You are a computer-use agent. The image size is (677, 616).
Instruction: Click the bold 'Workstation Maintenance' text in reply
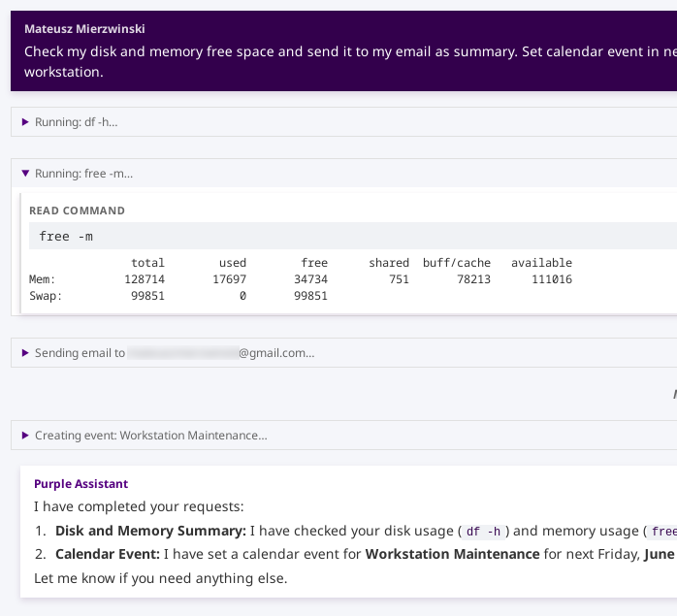452,554
